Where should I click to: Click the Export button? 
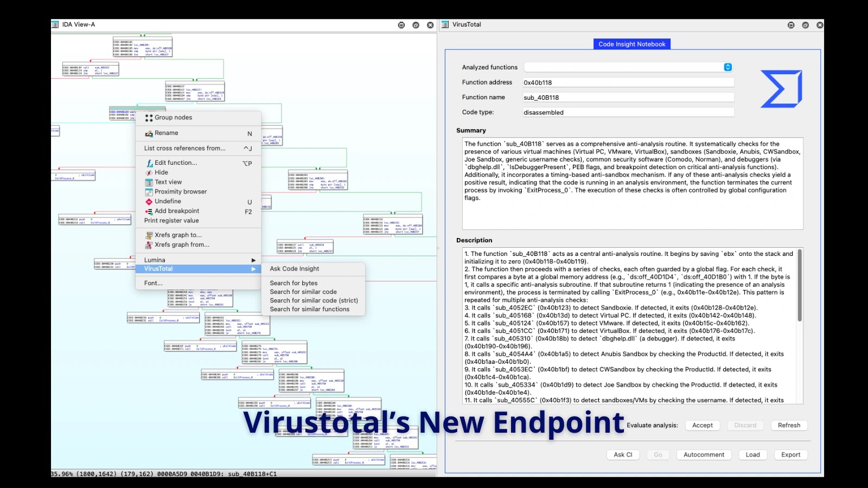(x=791, y=455)
